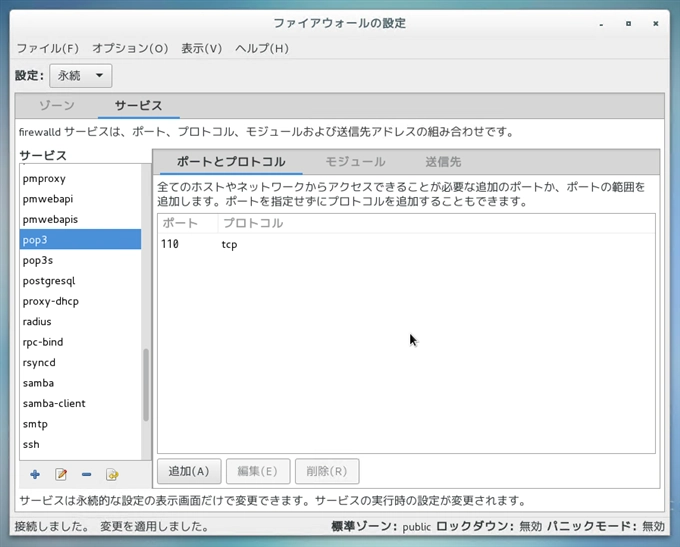Minimize the firewall settings window
The height and width of the screenshot is (547, 680).
coord(601,24)
